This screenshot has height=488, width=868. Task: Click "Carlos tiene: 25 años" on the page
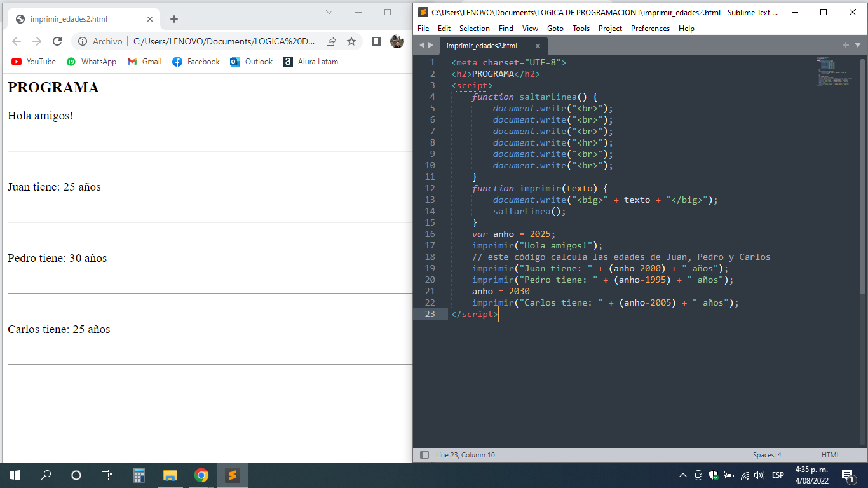(59, 329)
